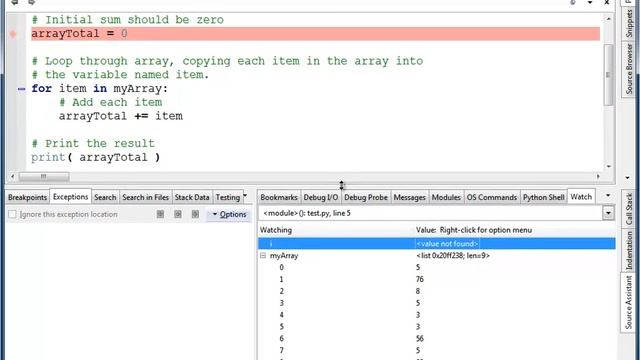The width and height of the screenshot is (640, 360).
Task: Open the Python Shell tab
Action: coord(543,198)
